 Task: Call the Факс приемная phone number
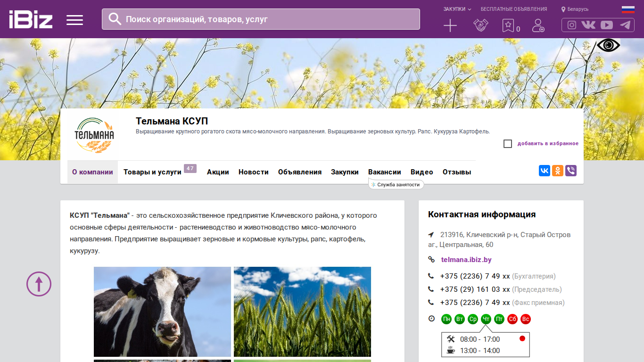point(475,303)
